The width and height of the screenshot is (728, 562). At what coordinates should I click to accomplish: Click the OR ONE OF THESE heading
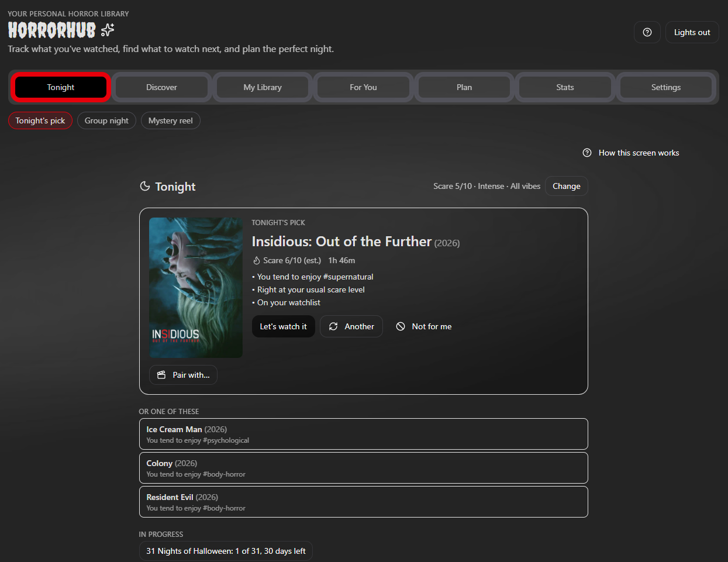pos(169,412)
